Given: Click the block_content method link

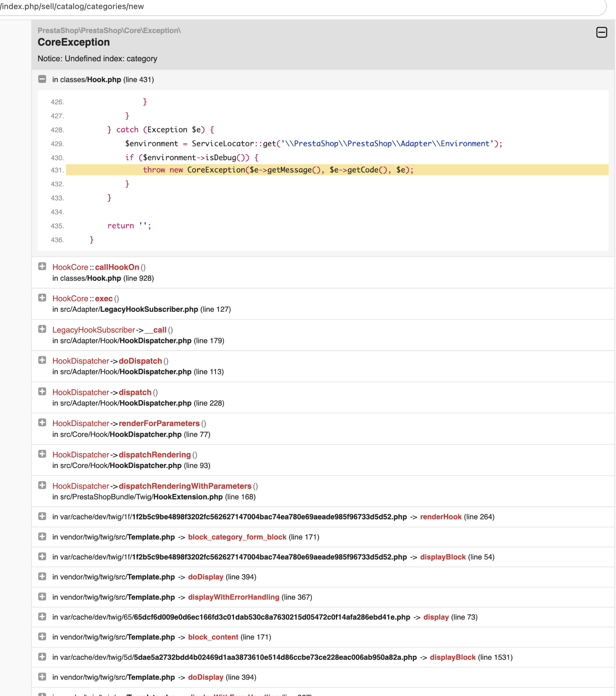Looking at the screenshot, I should 213,637.
